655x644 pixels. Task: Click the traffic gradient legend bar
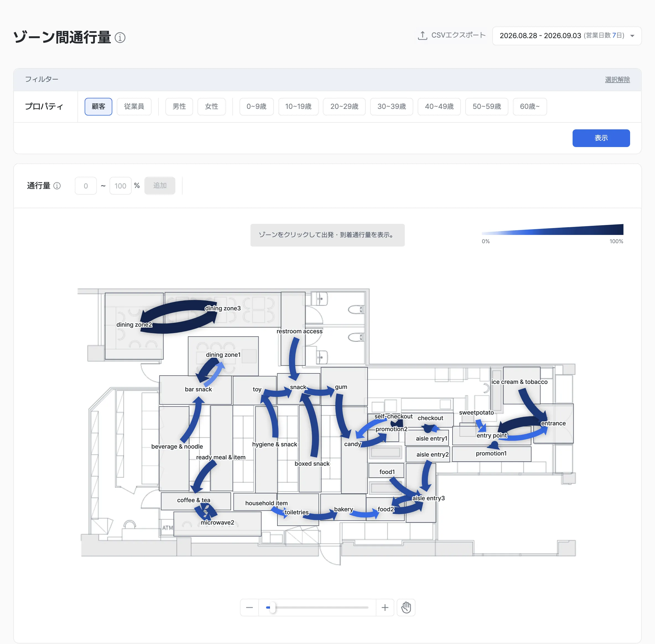coord(552,230)
